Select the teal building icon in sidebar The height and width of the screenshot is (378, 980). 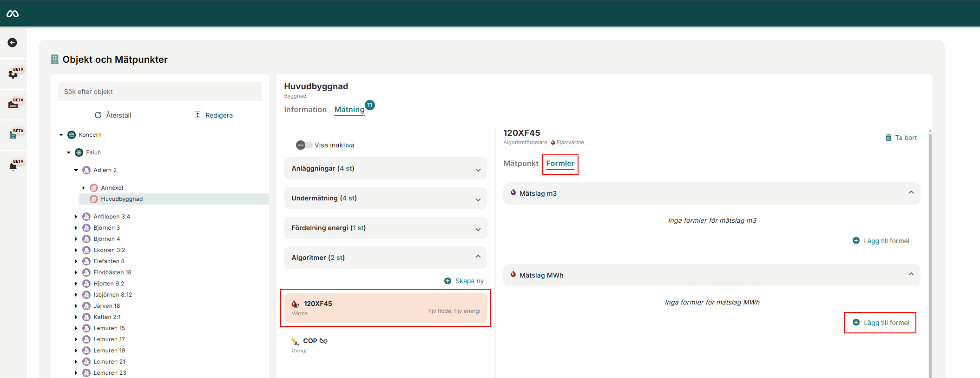(13, 135)
